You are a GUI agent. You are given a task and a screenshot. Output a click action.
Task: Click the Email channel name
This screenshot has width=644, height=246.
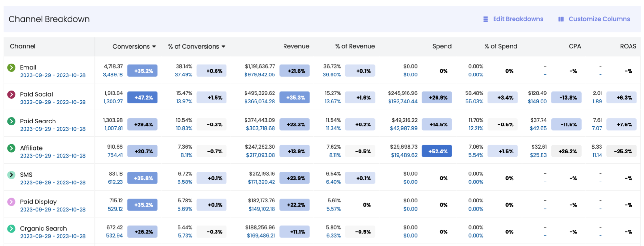point(28,67)
